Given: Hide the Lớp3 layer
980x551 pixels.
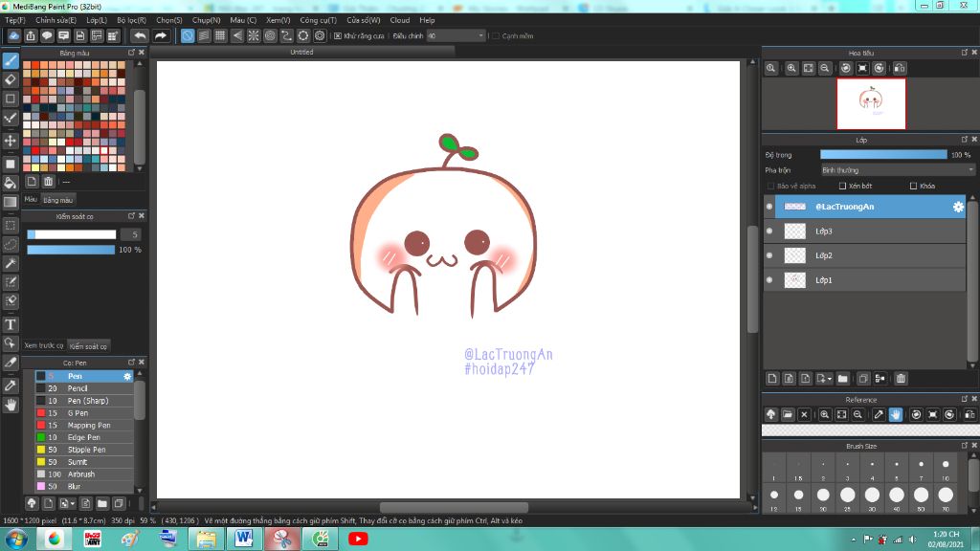Looking at the screenshot, I should click(x=769, y=231).
